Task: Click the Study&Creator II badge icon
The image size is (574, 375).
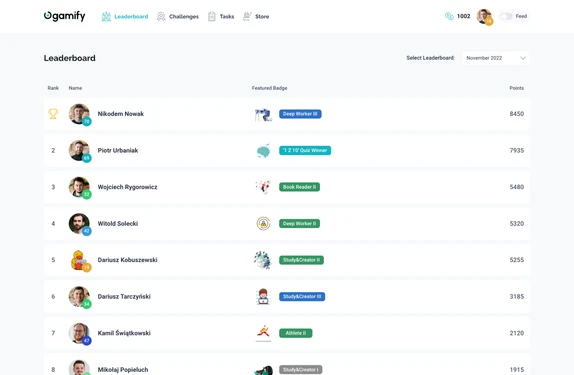Action: point(263,260)
